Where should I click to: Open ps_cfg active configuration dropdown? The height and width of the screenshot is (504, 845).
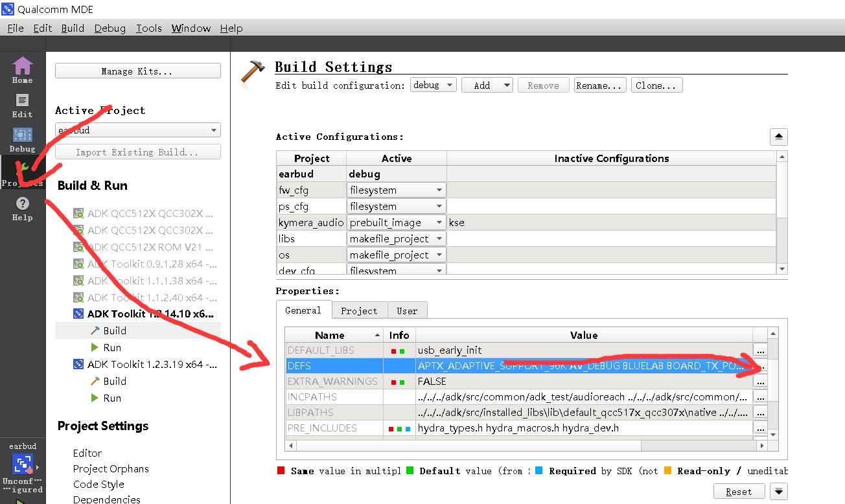[396, 207]
